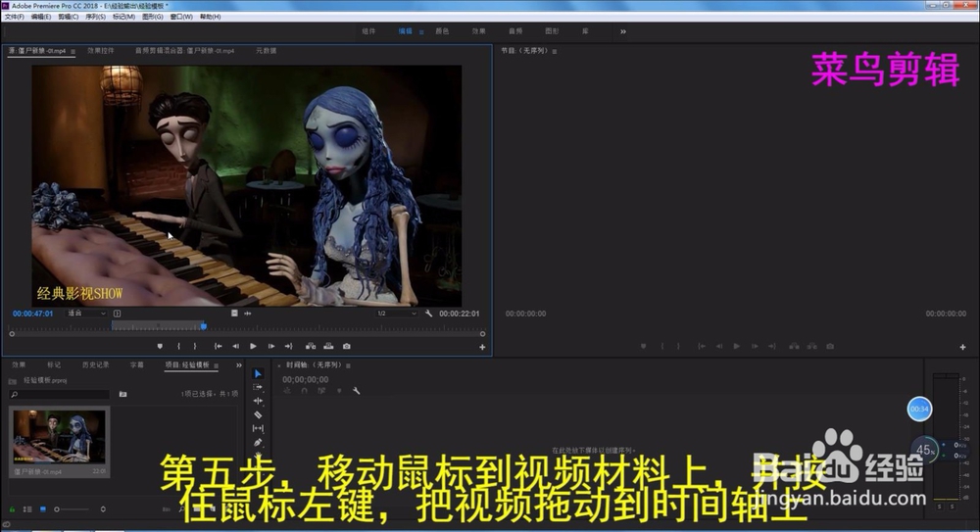This screenshot has height=532, width=980.
Task: Open 窗口(W) menu
Action: pos(181,17)
